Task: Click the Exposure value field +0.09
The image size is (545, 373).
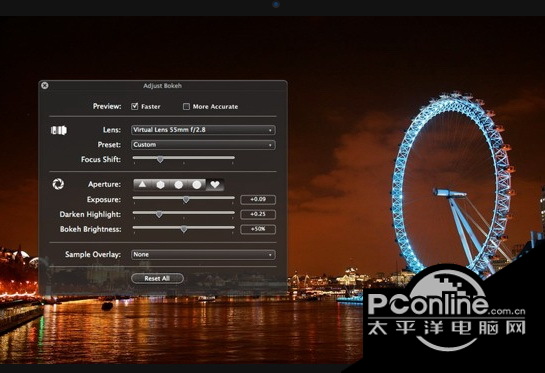Action: (x=258, y=200)
